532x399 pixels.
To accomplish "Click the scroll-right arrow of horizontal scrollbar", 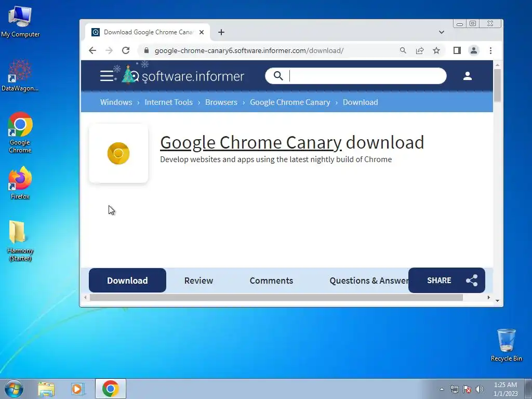I will (x=488, y=298).
